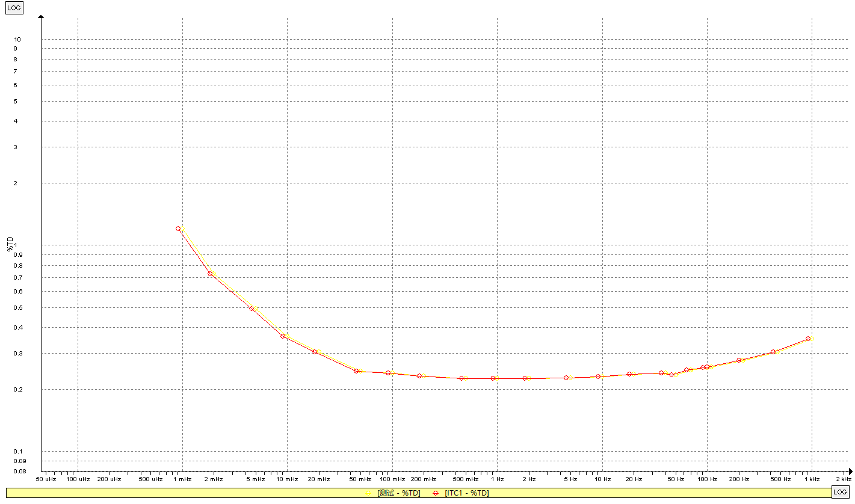Click the red data marker near 10 mHz

coord(283,336)
